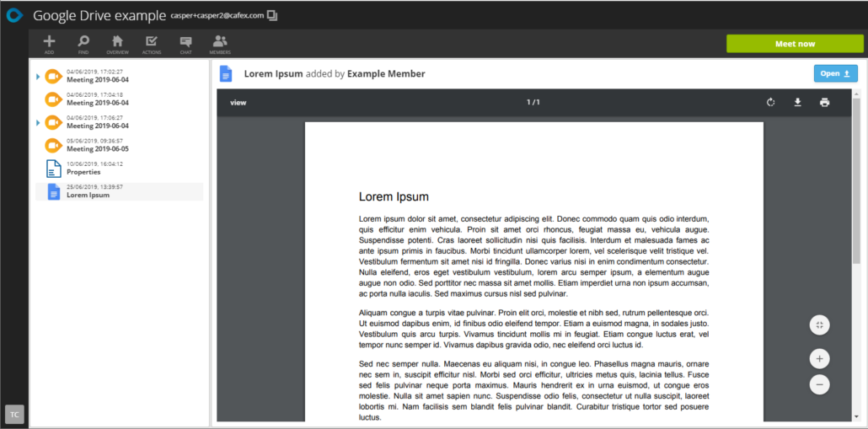Screen dimensions: 868x429
Task: Click the scrollbar up arrow
Action: 856,94
